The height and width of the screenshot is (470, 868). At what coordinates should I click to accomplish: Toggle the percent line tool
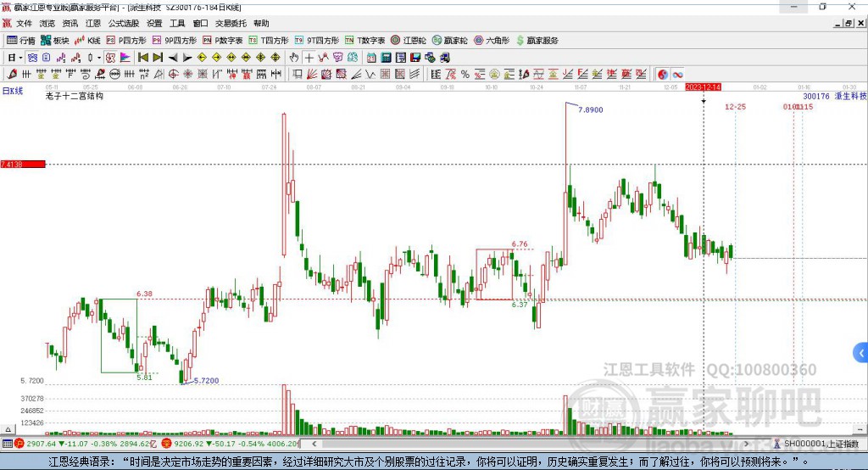465,75
